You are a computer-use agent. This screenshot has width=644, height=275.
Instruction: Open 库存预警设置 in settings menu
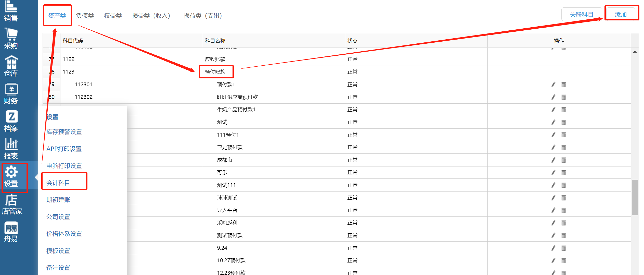click(64, 132)
